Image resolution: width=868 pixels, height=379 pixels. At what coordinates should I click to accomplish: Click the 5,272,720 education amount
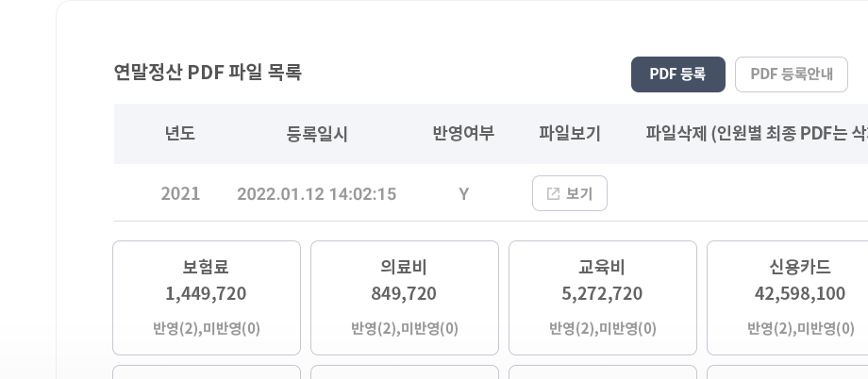[602, 294]
